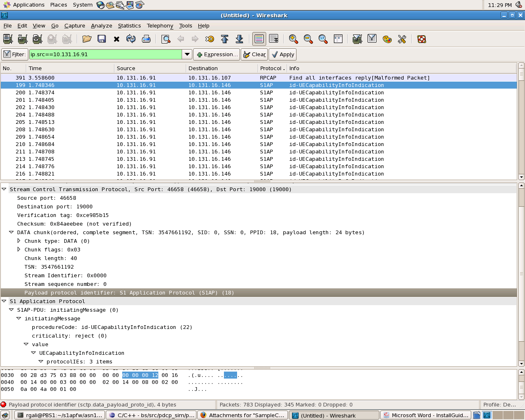
Task: Click the Zoom in magnifier icon
Action: click(293, 39)
